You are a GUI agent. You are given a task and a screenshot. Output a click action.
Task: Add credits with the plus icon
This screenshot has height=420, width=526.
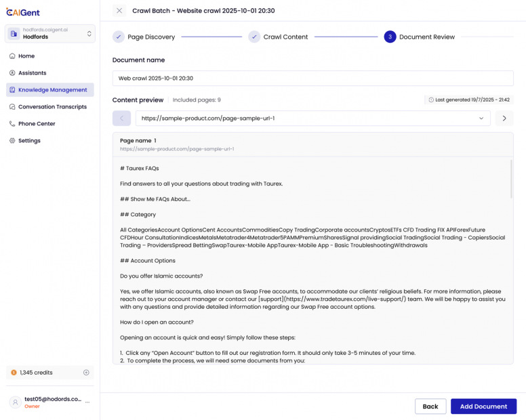tap(86, 373)
